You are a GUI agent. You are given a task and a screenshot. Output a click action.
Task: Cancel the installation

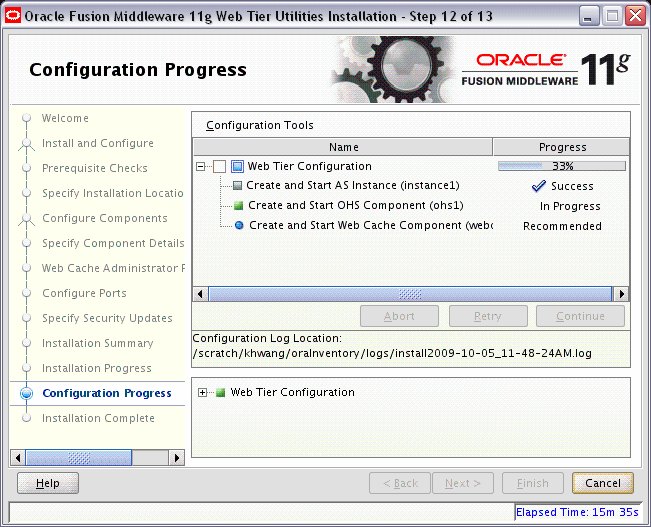click(x=603, y=483)
